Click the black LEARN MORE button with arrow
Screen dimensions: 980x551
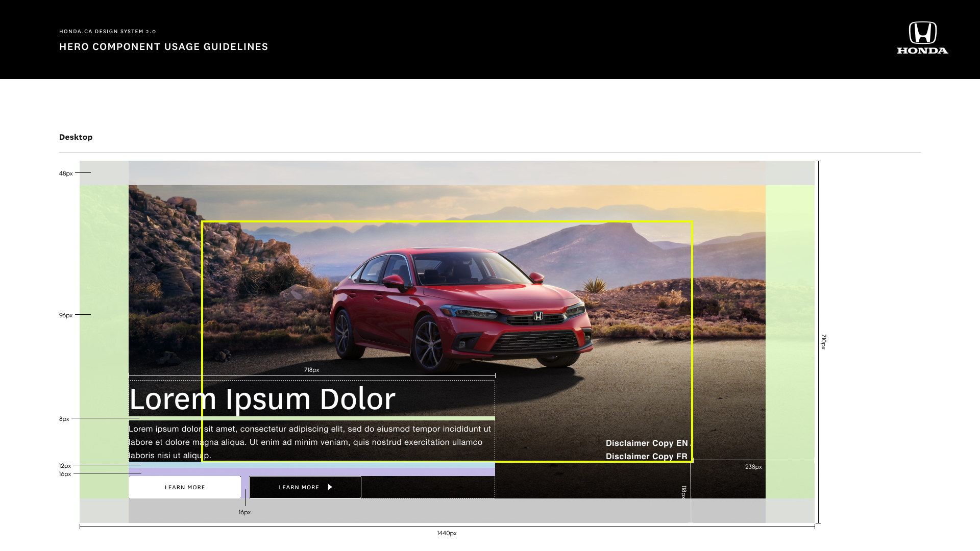[305, 487]
